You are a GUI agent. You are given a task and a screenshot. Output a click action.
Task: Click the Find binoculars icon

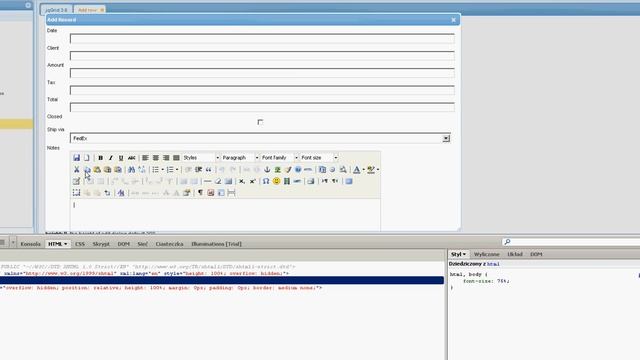point(131,169)
